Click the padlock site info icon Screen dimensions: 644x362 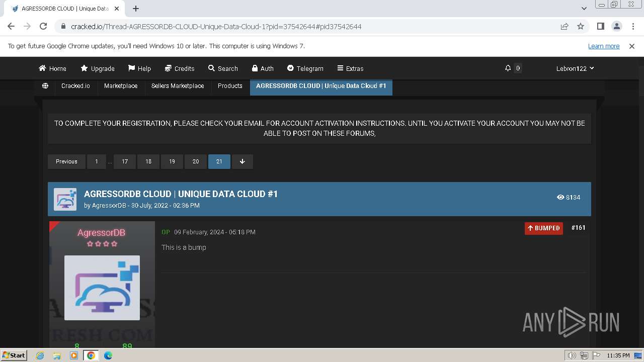coord(63,27)
